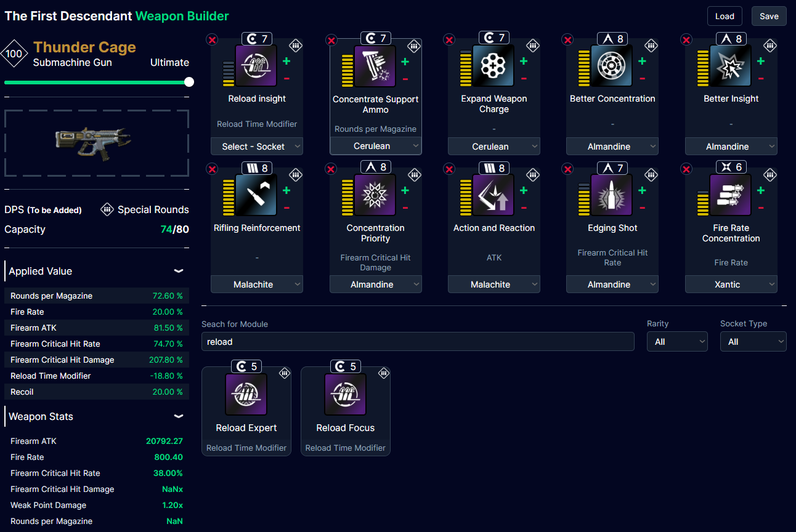Click the Better Concentration module icon
This screenshot has height=532, width=796.
click(x=612, y=66)
